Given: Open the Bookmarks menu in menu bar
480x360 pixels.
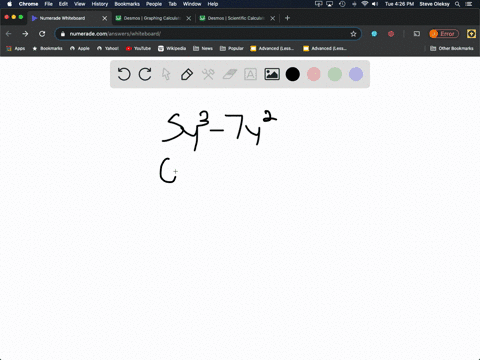Looking at the screenshot, I should tap(127, 4).
